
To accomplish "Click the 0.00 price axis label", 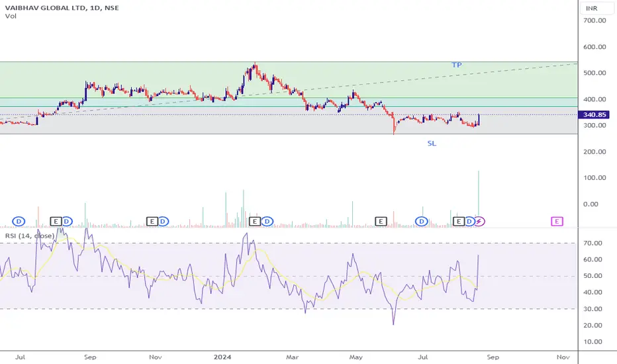I will 591,205.
